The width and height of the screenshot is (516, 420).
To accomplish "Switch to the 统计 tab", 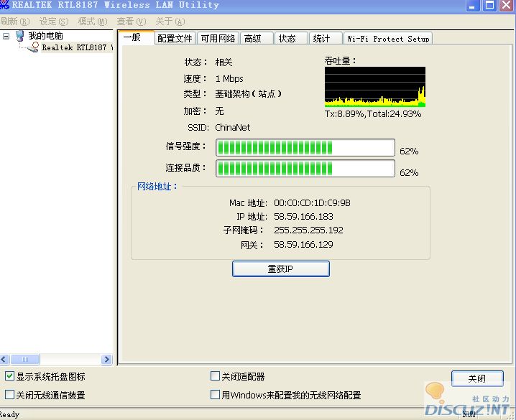I will pyautogui.click(x=325, y=39).
